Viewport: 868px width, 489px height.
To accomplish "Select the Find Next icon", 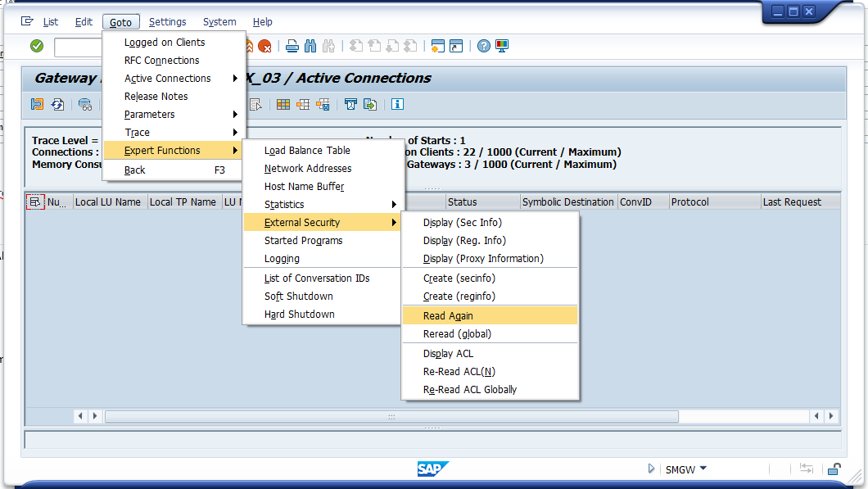I will pos(327,46).
